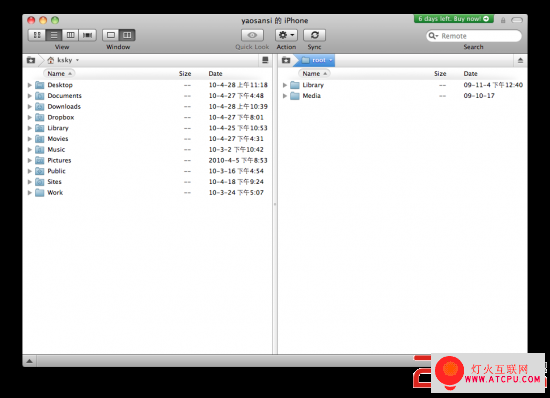Click date '10-4-28 上午11:18'
The width and height of the screenshot is (550, 398).
[x=238, y=85]
